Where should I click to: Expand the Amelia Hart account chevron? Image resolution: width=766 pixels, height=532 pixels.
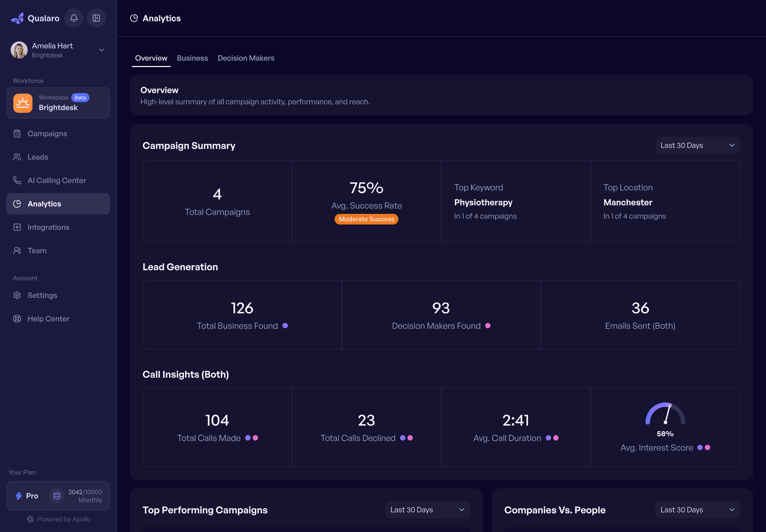(102, 50)
